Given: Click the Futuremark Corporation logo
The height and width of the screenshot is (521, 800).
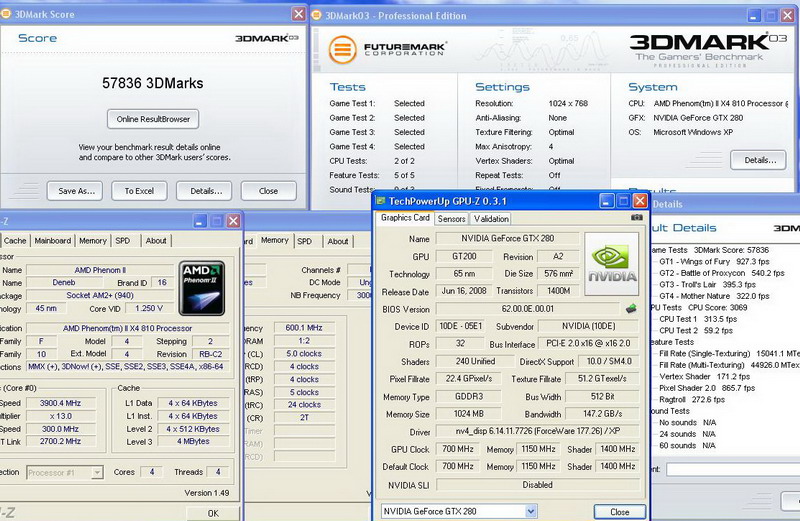Looking at the screenshot, I should [x=388, y=49].
